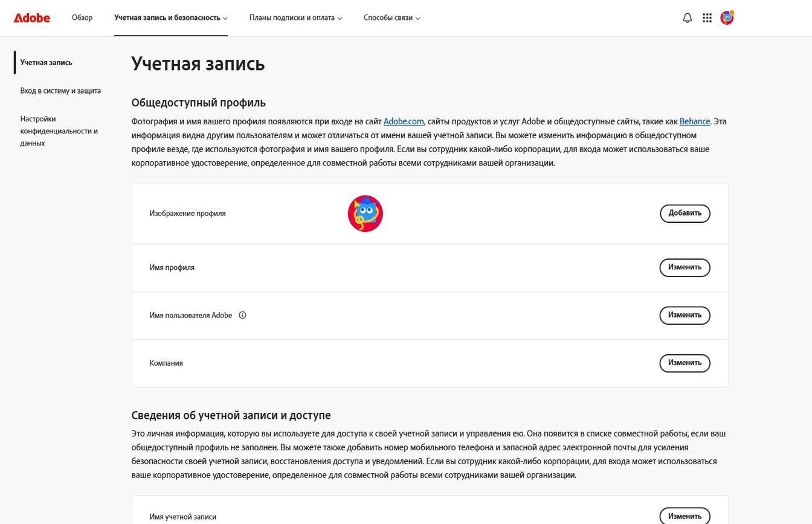The height and width of the screenshot is (524, 812).
Task: Expand Учетная запись и безопасность menu
Action: (x=170, y=18)
